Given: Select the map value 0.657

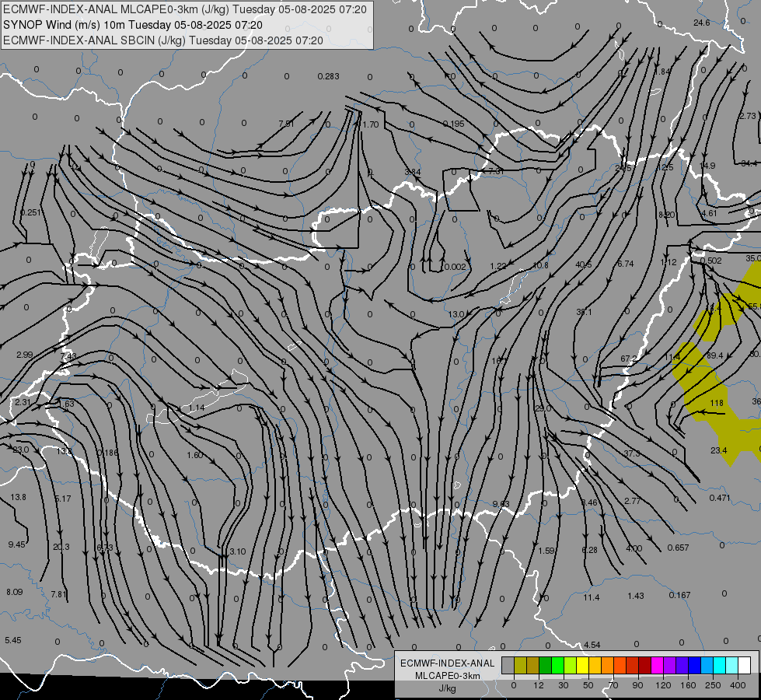Looking at the screenshot, I should (x=678, y=548).
